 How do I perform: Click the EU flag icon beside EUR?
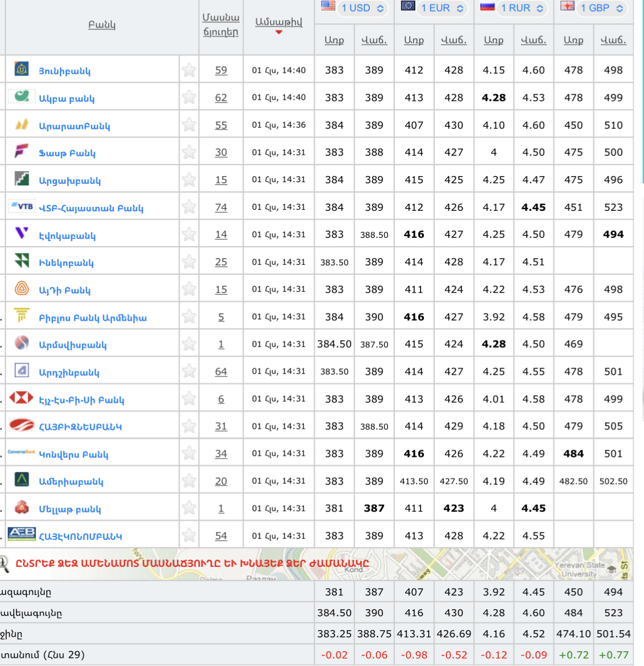coord(408,6)
